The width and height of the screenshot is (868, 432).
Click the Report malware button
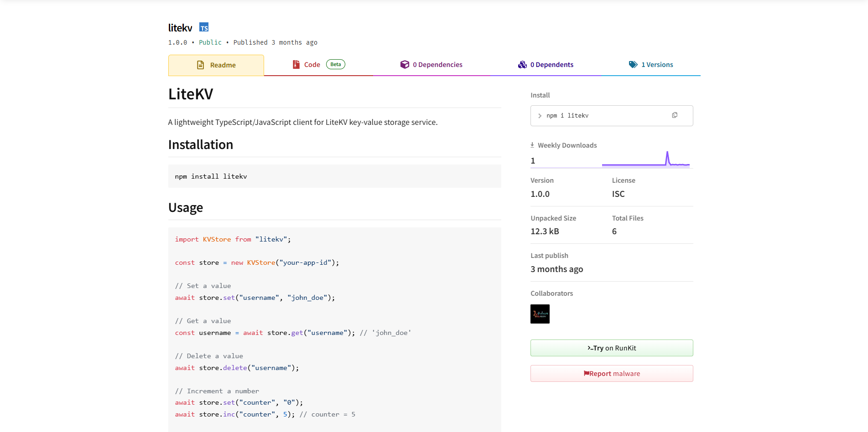pyautogui.click(x=611, y=374)
